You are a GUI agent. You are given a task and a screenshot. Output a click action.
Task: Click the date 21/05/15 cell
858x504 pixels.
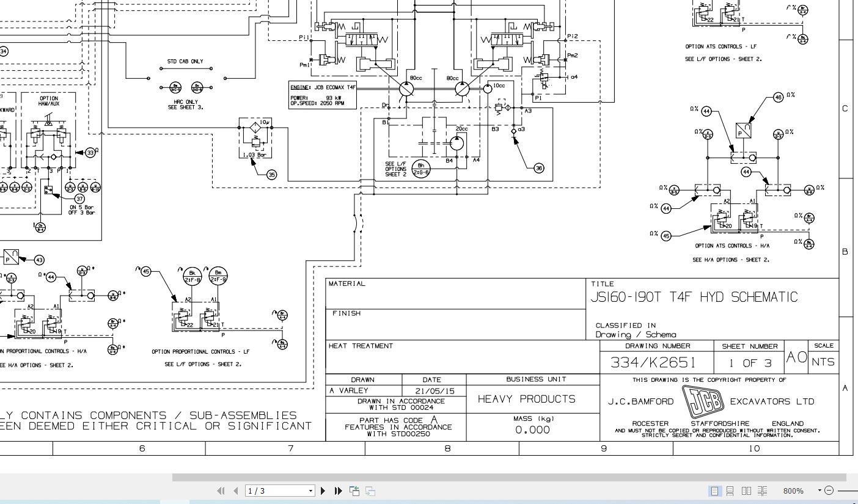point(435,391)
